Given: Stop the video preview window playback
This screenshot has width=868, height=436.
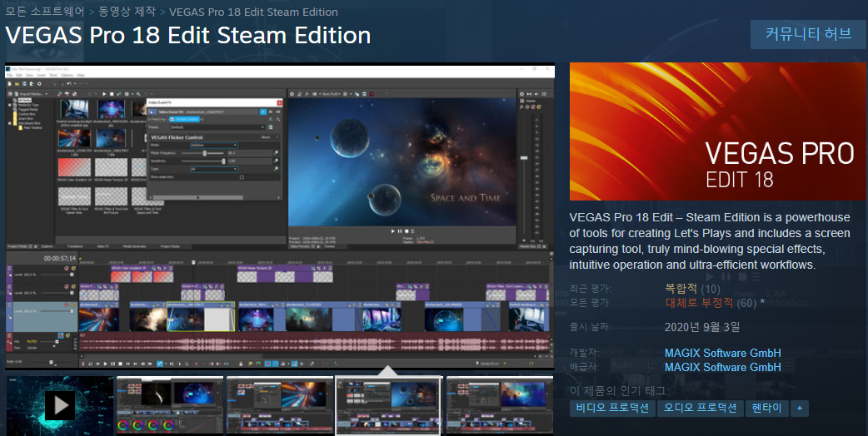Looking at the screenshot, I should tap(407, 231).
